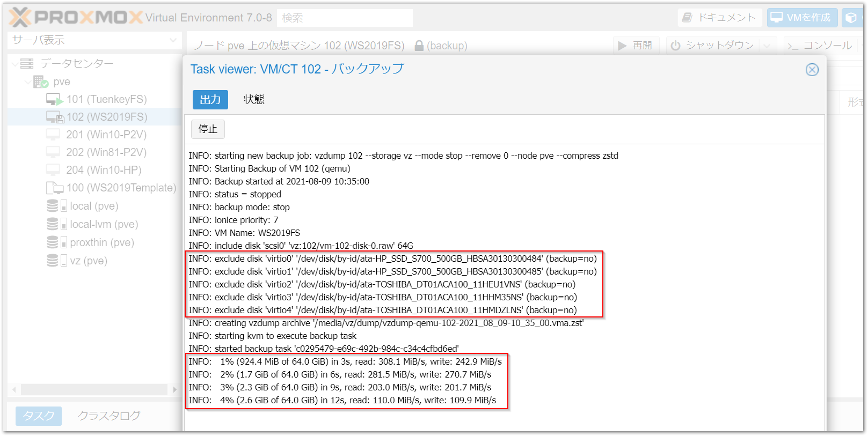Screen dimensions: 868x436
Task: Click the search field in header
Action: point(345,18)
